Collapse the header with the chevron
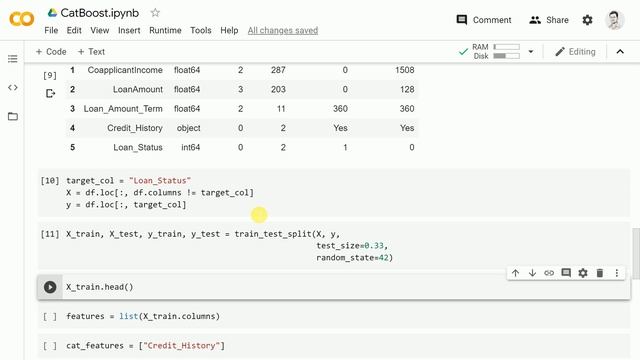640x360 pixels. [620, 51]
